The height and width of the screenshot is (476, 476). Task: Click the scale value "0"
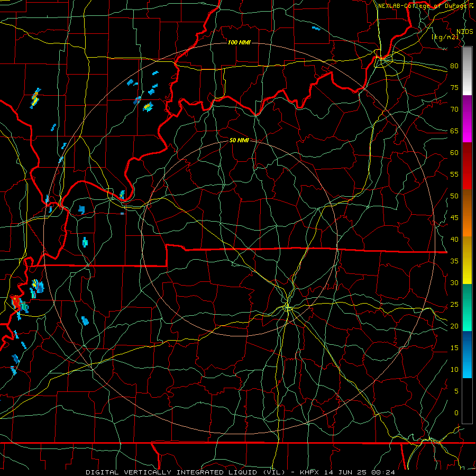(x=456, y=413)
